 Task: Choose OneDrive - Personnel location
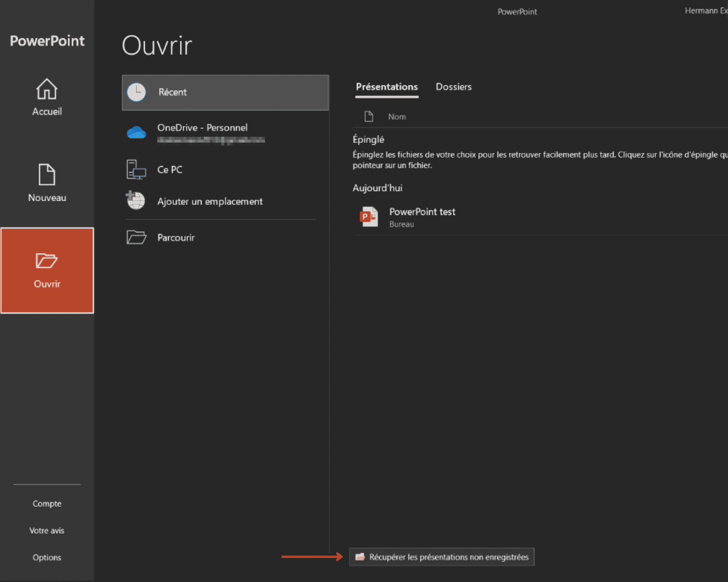coord(202,128)
